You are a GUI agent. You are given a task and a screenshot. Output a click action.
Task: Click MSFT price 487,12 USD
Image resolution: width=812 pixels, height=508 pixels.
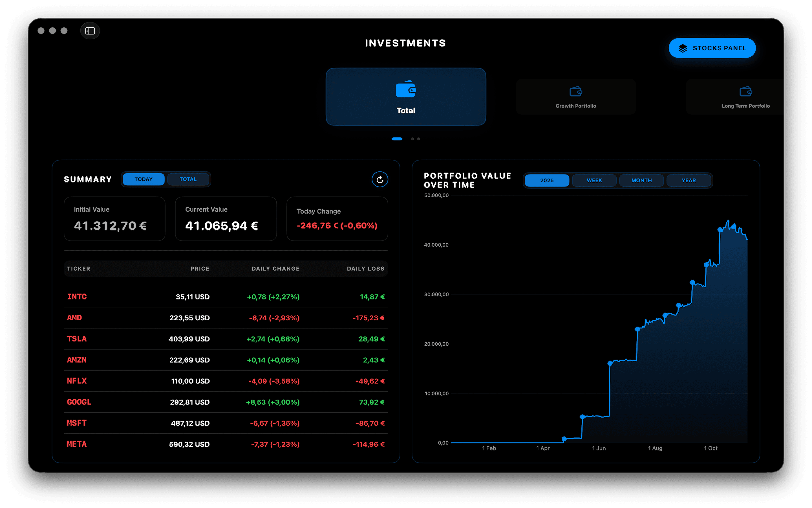tap(190, 423)
